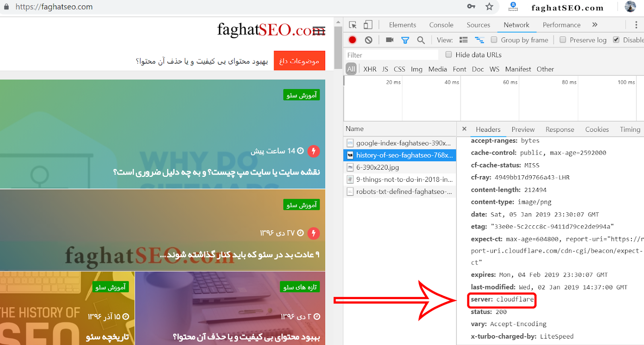This screenshot has height=345, width=644.
Task: Select robots-txt-defined-faghatseo request
Action: (400, 191)
